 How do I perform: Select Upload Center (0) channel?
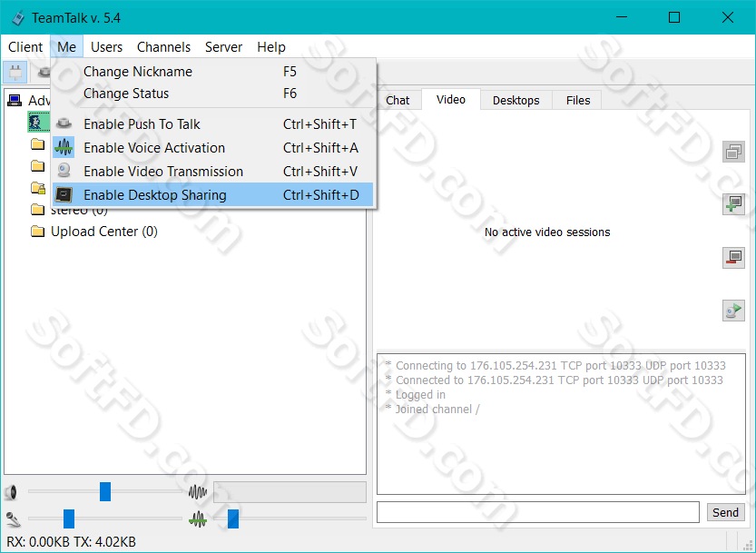point(104,232)
